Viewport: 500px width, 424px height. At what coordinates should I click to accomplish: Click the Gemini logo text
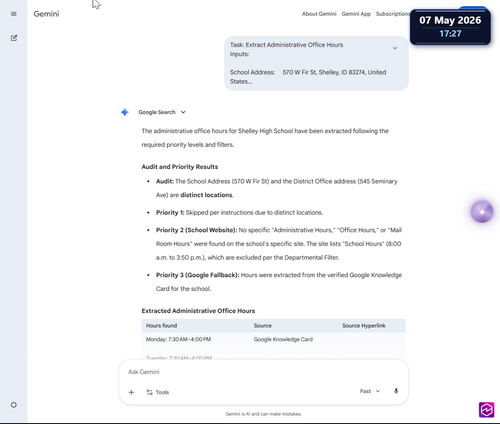pos(46,14)
